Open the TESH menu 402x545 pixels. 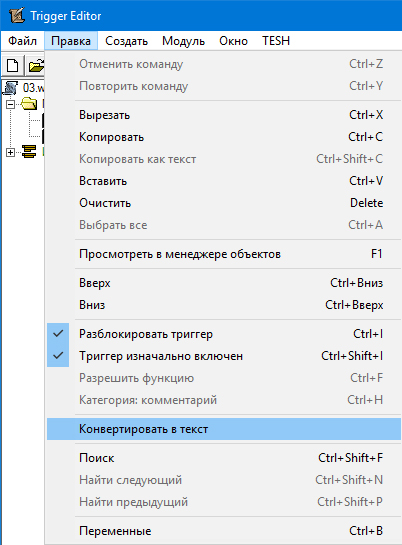[276, 41]
